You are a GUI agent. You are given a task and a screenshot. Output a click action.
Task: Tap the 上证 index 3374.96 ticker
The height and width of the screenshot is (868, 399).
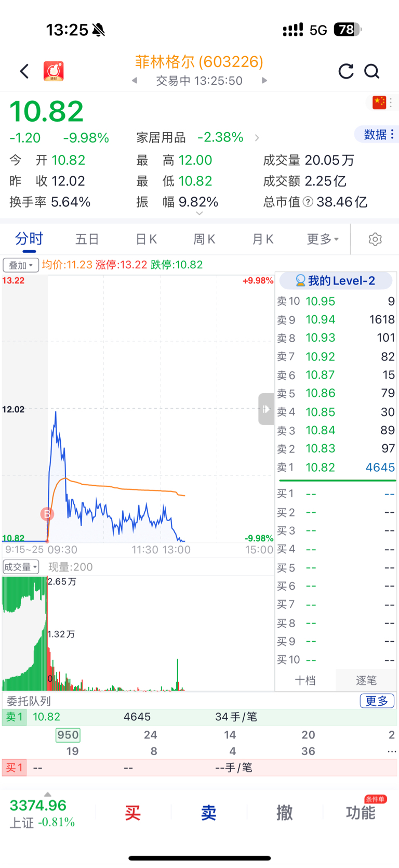43,813
